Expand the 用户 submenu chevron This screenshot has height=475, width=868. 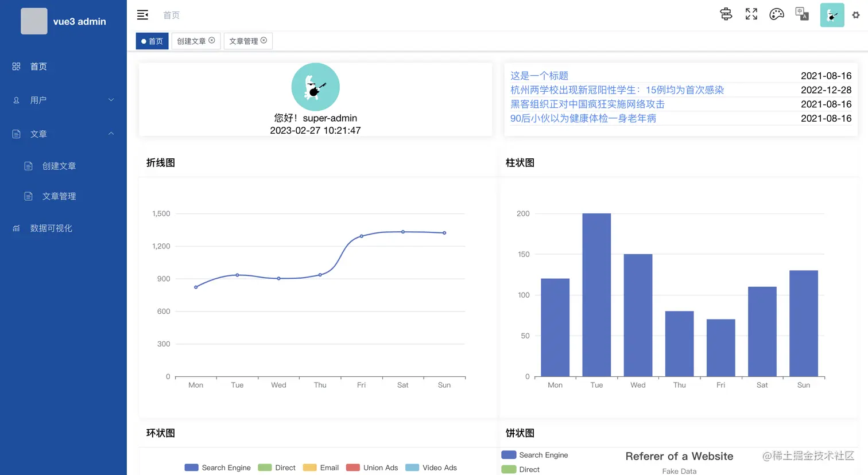tap(111, 100)
